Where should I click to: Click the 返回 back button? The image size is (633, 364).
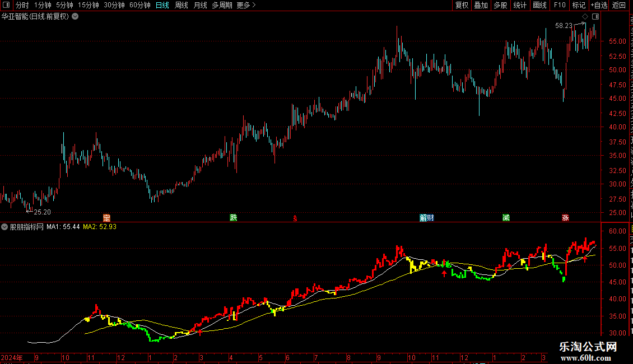(619, 5)
